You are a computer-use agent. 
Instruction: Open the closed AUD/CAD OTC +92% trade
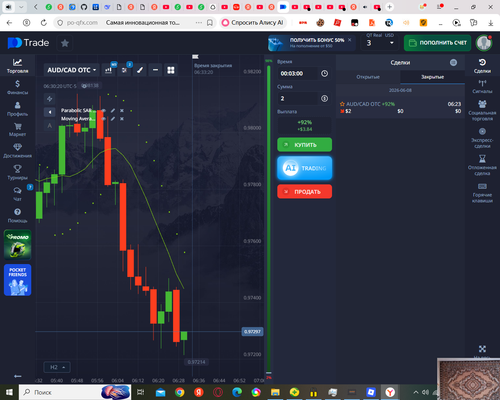pos(400,107)
